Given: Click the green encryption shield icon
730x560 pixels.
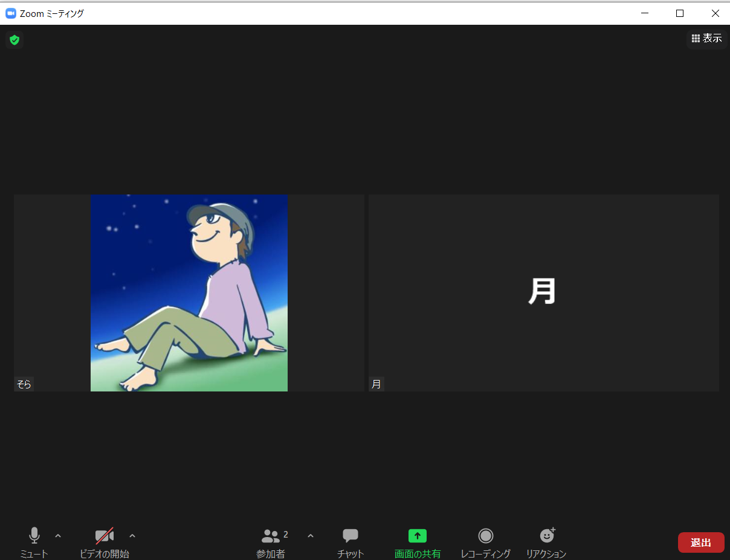Looking at the screenshot, I should pos(15,40).
